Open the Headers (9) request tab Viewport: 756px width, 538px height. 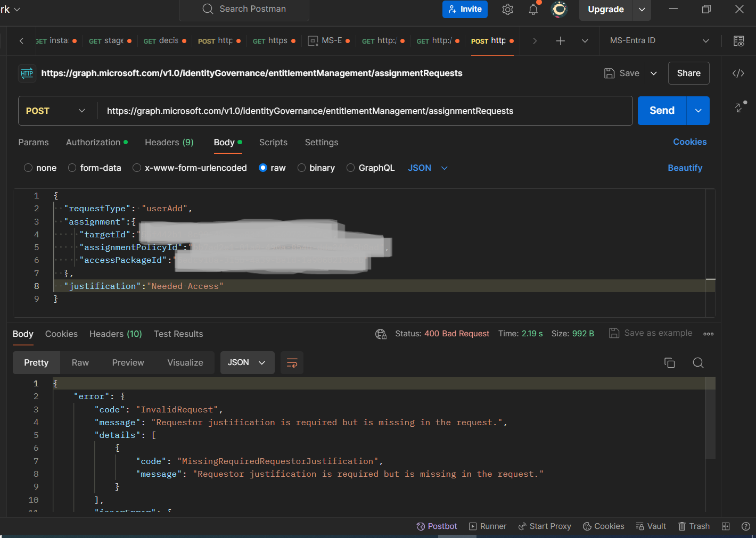169,142
